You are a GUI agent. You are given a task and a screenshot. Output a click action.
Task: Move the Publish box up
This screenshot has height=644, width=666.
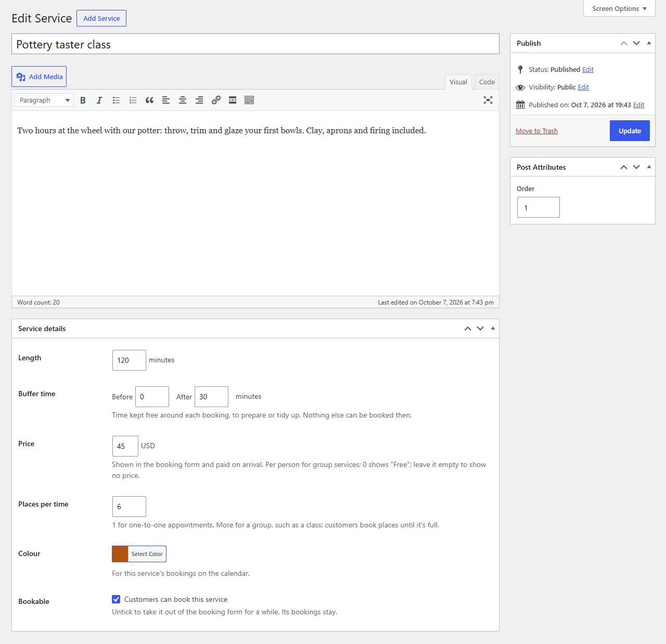click(x=624, y=43)
